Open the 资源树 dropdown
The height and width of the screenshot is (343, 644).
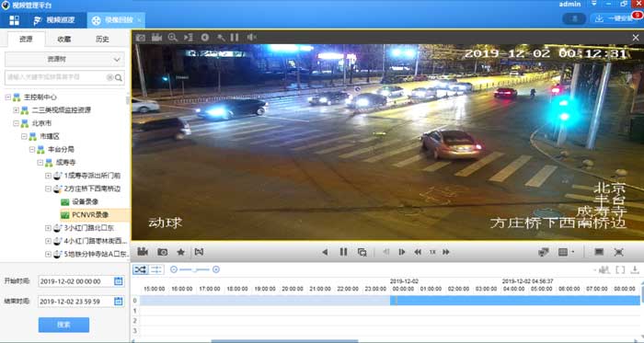tap(64, 60)
